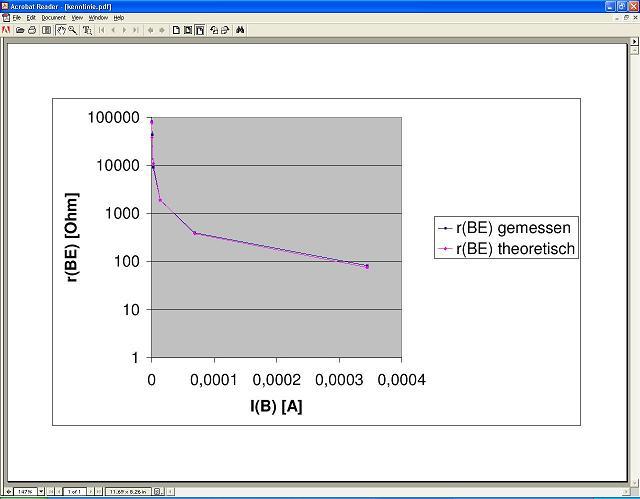Open page layout button in status bar
Viewport: 640px width, 499px height.
158,491
